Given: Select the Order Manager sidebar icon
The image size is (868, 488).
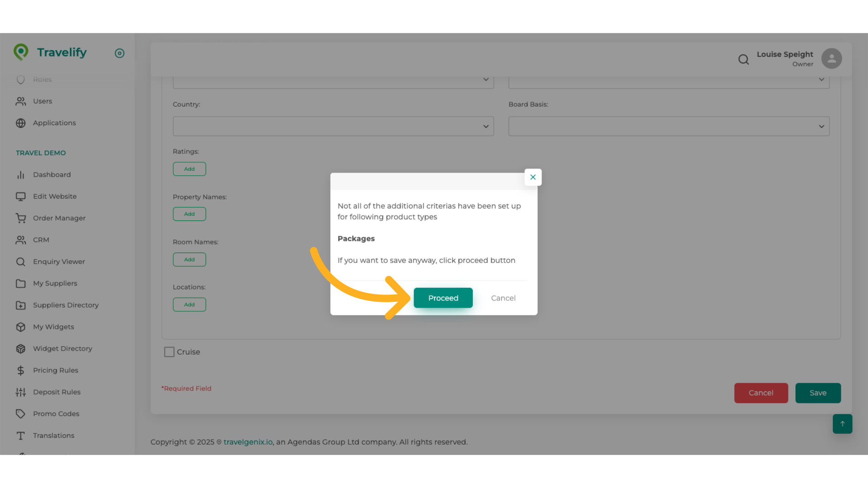Looking at the screenshot, I should 21,218.
